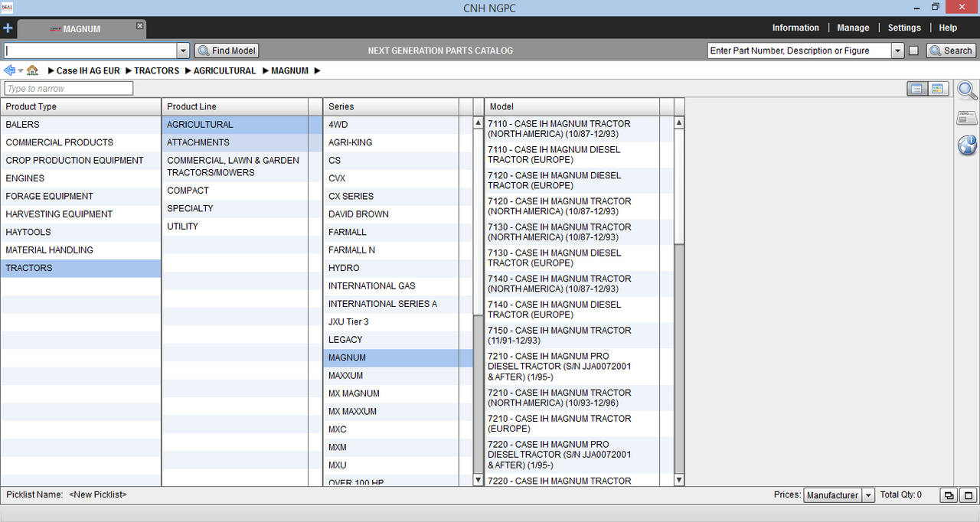Viewport: 980px width, 522px height.
Task: Click the Model column header
Action: (x=571, y=107)
